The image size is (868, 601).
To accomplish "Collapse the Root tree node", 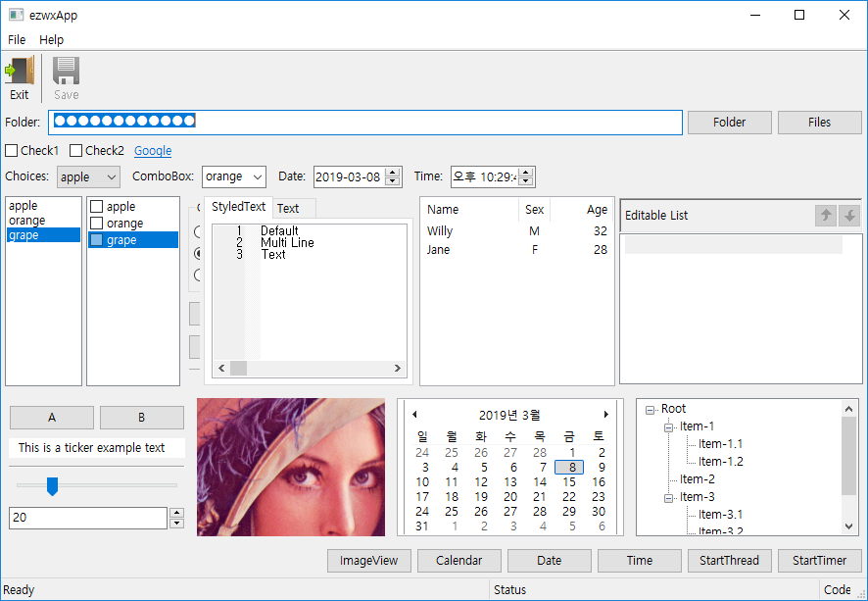I will pyautogui.click(x=651, y=411).
